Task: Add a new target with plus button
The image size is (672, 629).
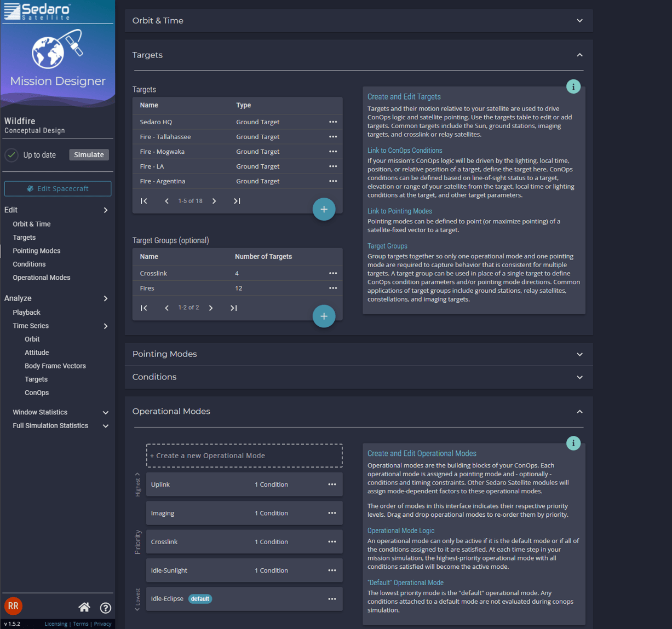Action: (324, 209)
